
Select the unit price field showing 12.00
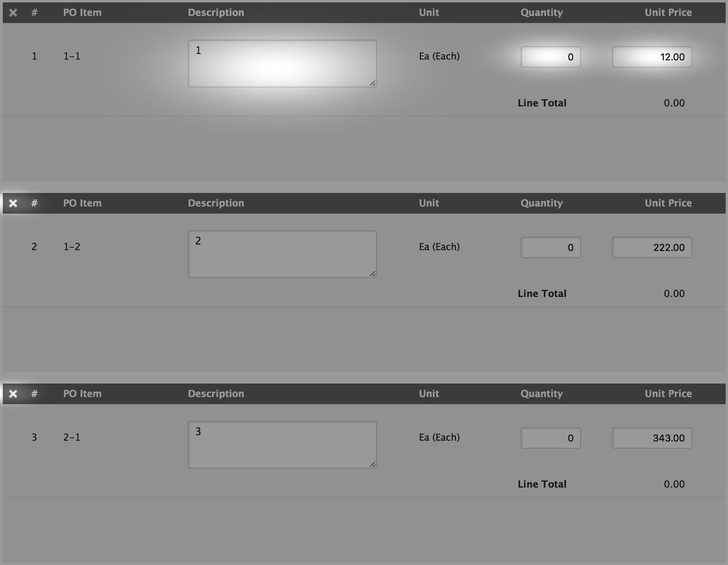click(651, 57)
